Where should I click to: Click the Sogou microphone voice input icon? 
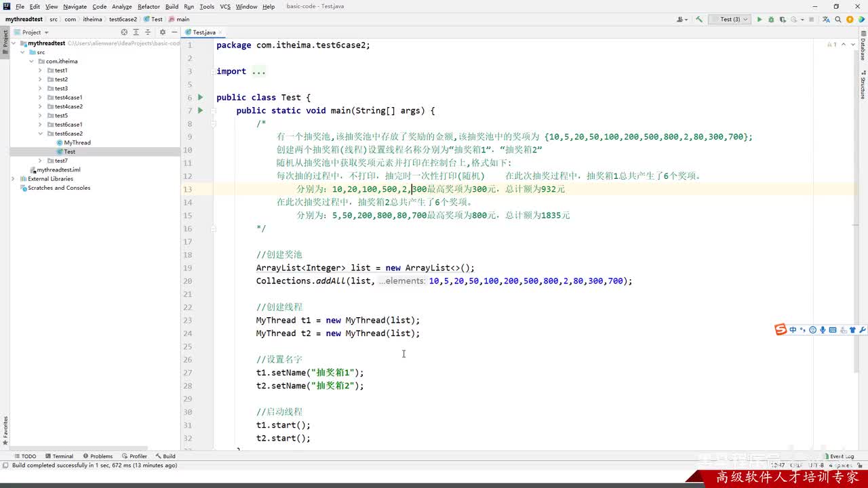[823, 330]
